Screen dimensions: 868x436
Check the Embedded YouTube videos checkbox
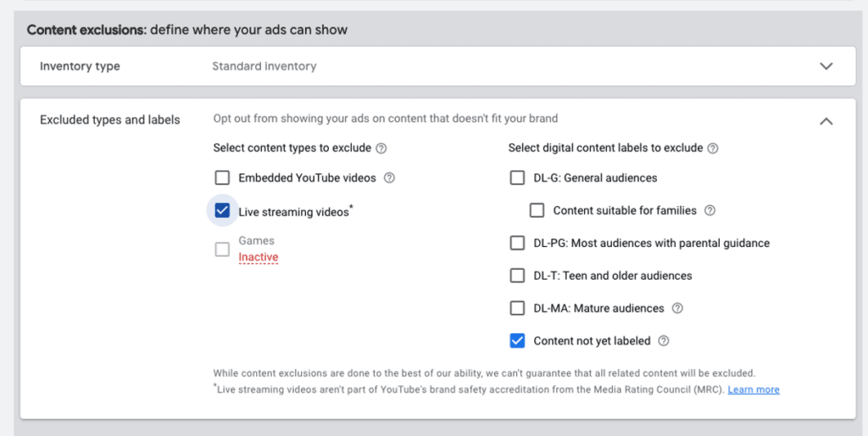(222, 178)
